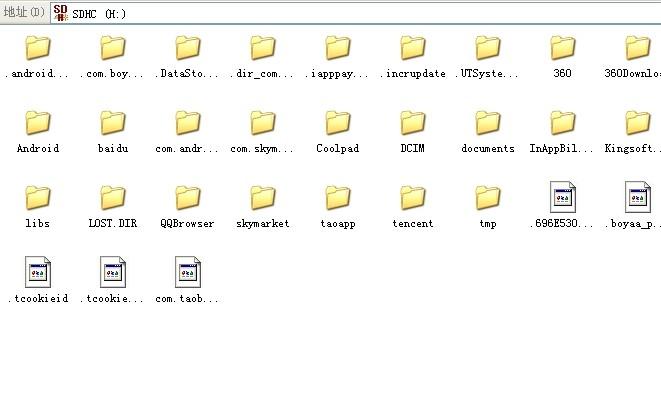Select the com.skym... folder icon
Screen dimensions: 661x411
(263, 123)
